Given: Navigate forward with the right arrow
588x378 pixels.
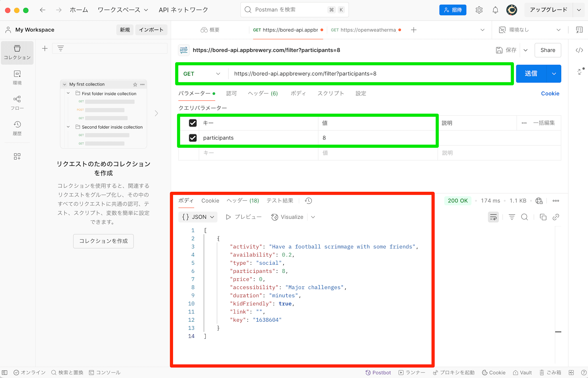Looking at the screenshot, I should tap(59, 10).
